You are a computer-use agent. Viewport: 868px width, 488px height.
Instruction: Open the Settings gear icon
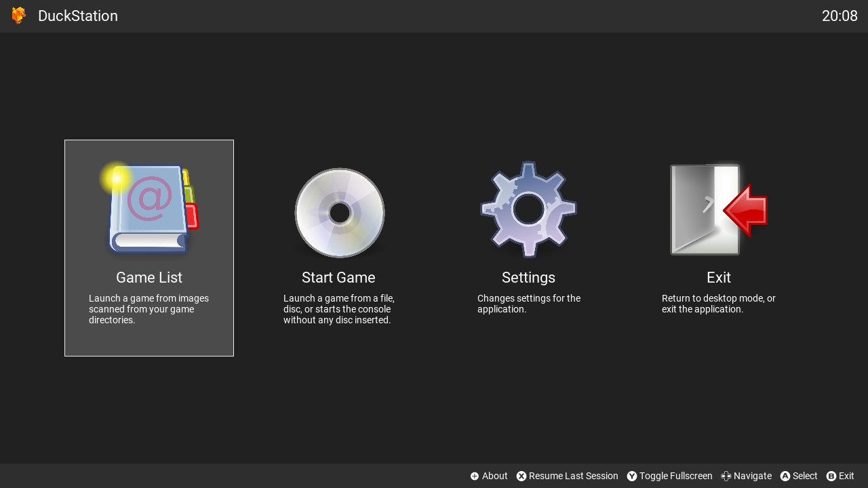[528, 209]
